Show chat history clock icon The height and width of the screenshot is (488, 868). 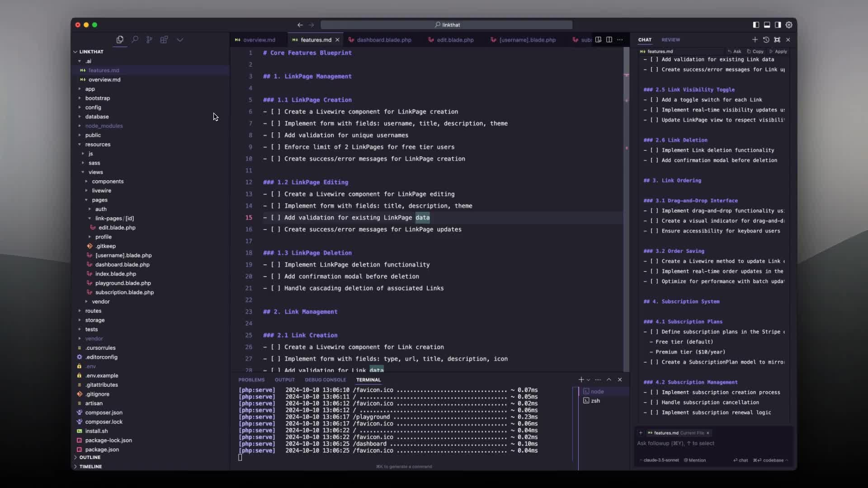coord(766,40)
